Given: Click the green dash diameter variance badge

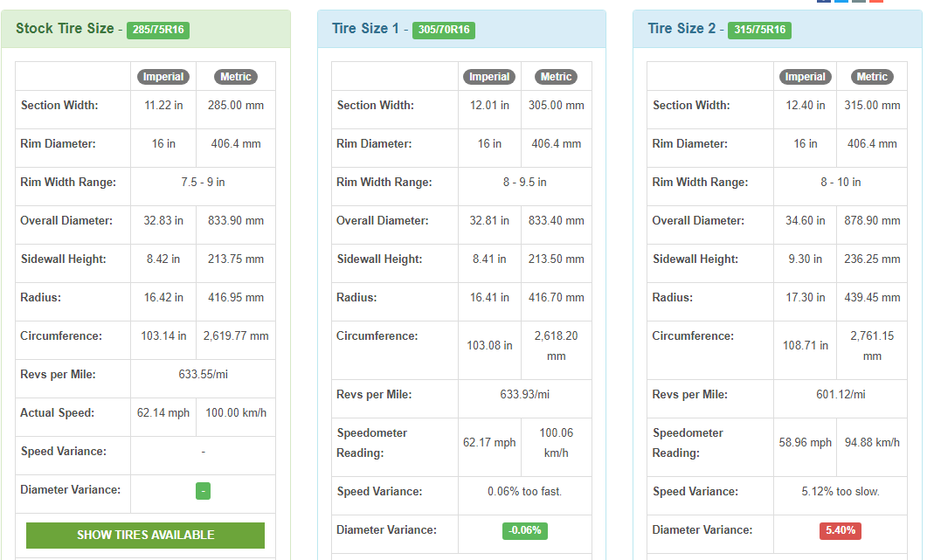Looking at the screenshot, I should tap(203, 491).
